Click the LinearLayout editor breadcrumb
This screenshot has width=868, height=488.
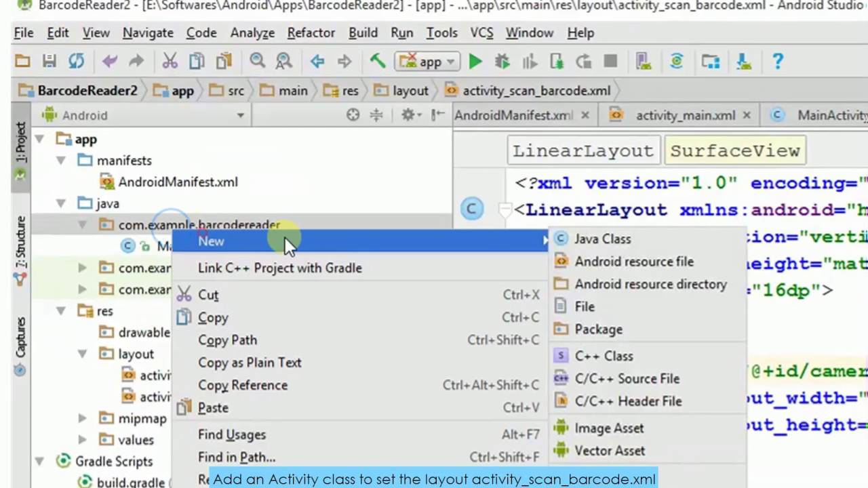coord(583,150)
